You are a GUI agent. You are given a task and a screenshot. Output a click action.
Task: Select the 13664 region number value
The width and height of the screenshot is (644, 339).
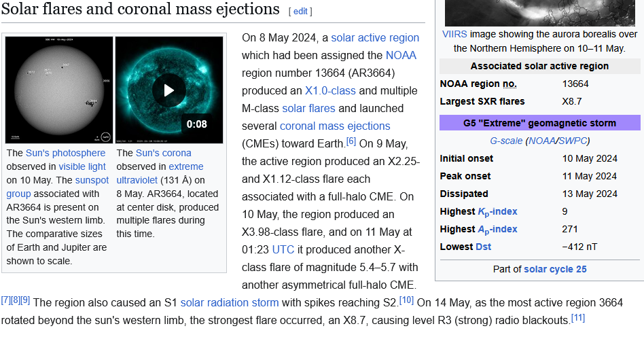[575, 84]
